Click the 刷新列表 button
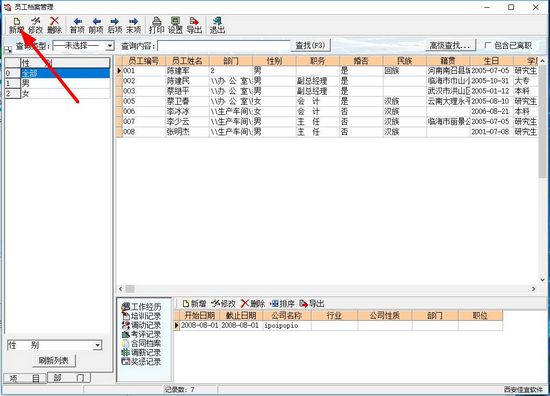Image resolution: width=550 pixels, height=396 pixels. 54,360
